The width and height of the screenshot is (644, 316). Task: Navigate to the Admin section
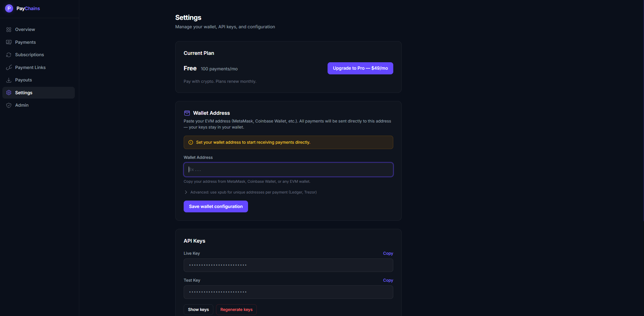(x=22, y=105)
